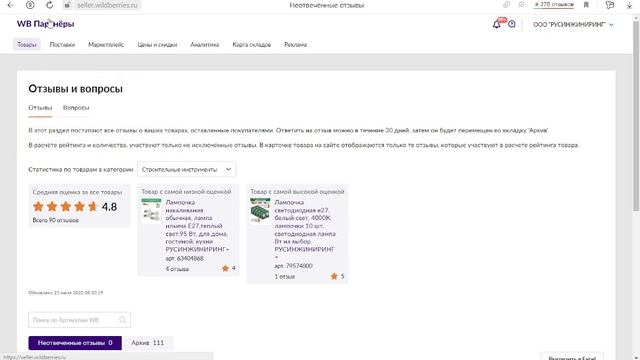Select the Неотвеченные отзывы tab button
Image resolution: width=640 pixels, height=360 pixels.
coord(75,343)
